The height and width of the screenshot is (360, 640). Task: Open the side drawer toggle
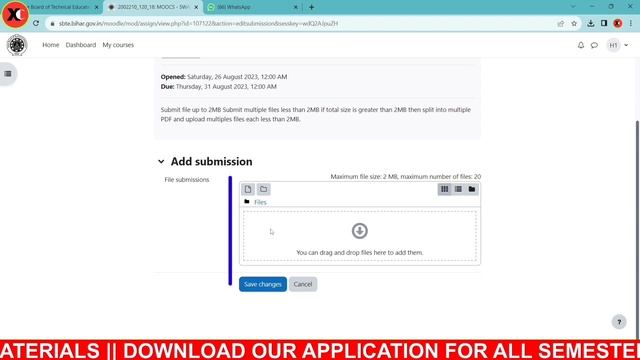point(8,74)
